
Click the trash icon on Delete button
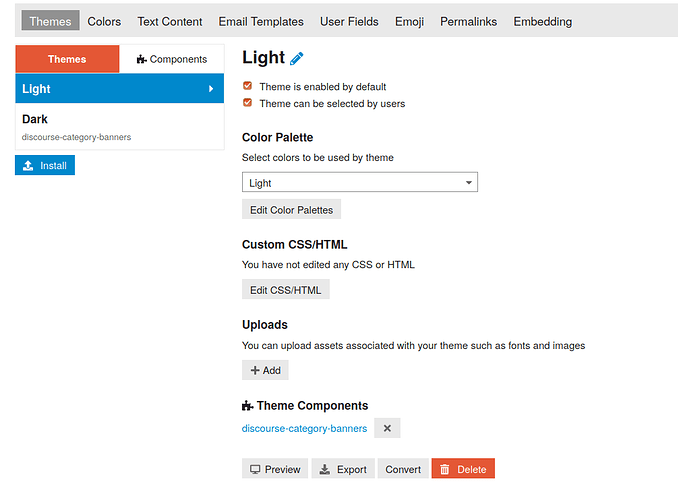click(x=445, y=469)
